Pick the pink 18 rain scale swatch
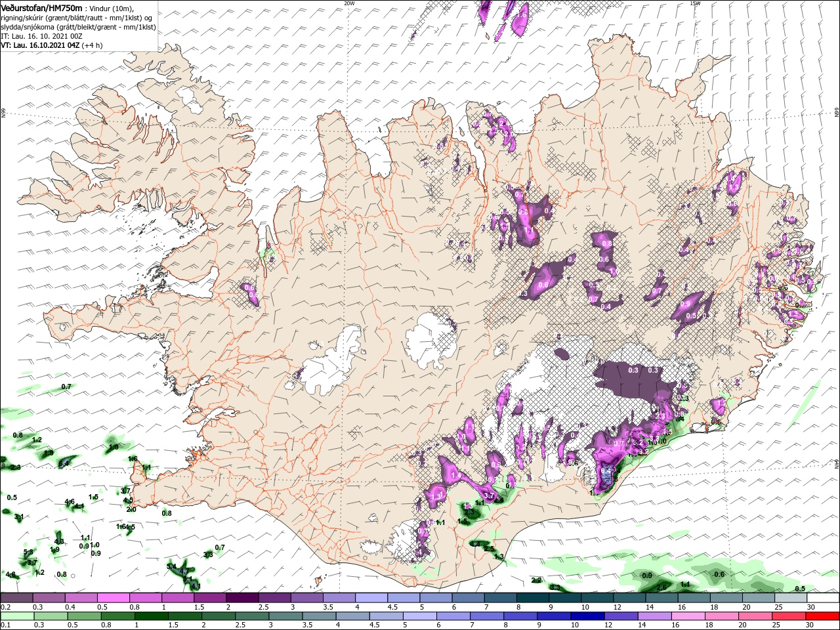Image resolution: width=840 pixels, height=630 pixels. pyautogui.click(x=722, y=616)
